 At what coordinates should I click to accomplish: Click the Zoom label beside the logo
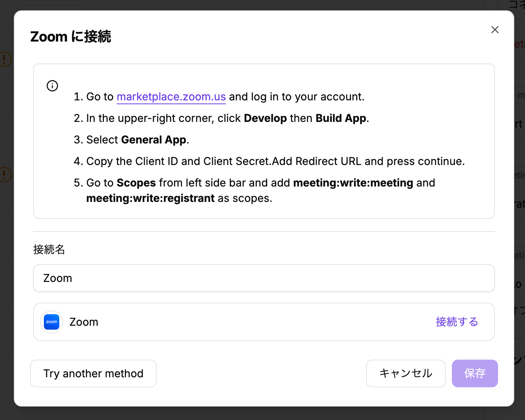84,322
